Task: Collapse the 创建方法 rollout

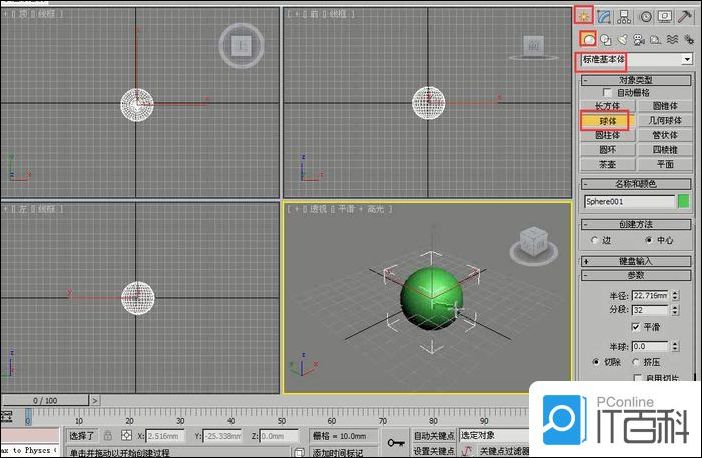Action: pyautogui.click(x=636, y=224)
